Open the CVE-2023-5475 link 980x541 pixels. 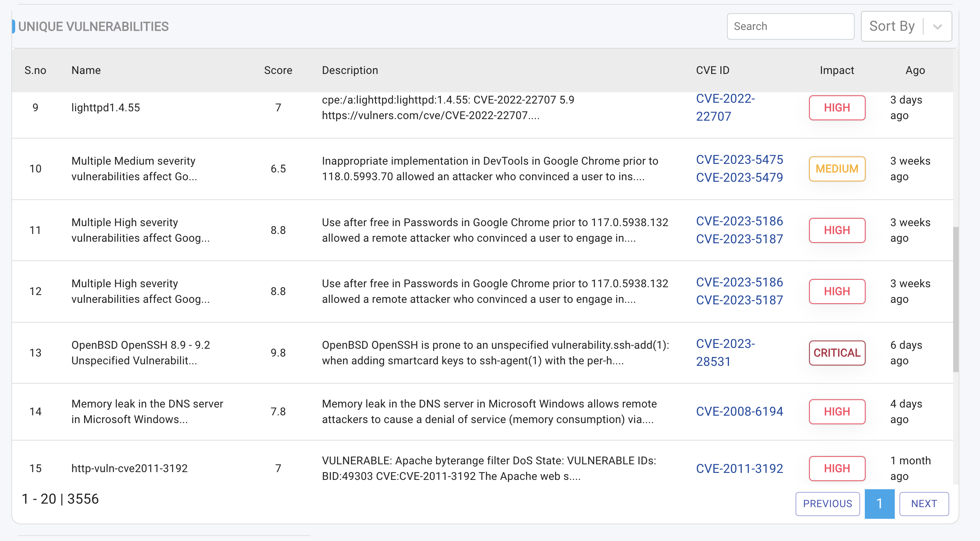[x=739, y=160]
